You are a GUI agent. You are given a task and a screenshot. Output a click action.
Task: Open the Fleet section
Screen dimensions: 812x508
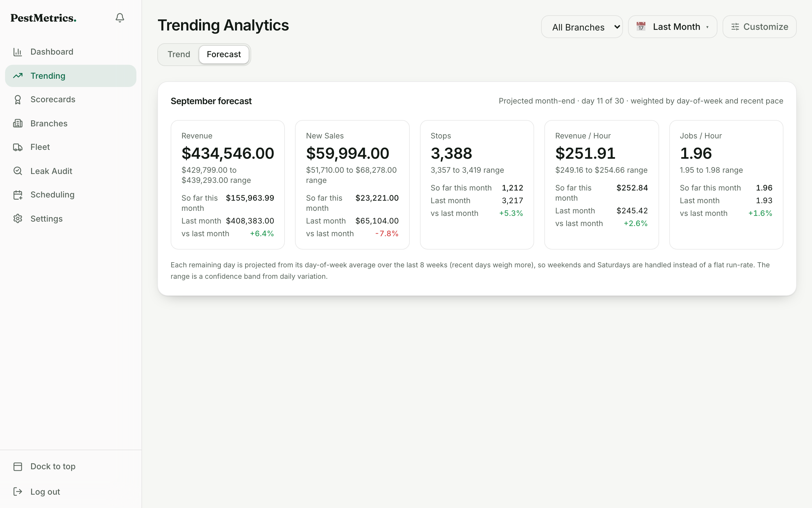click(71, 147)
